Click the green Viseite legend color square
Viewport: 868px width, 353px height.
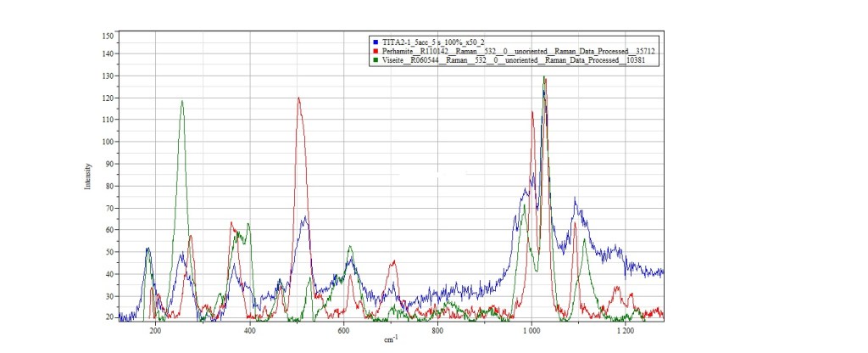[x=376, y=62]
